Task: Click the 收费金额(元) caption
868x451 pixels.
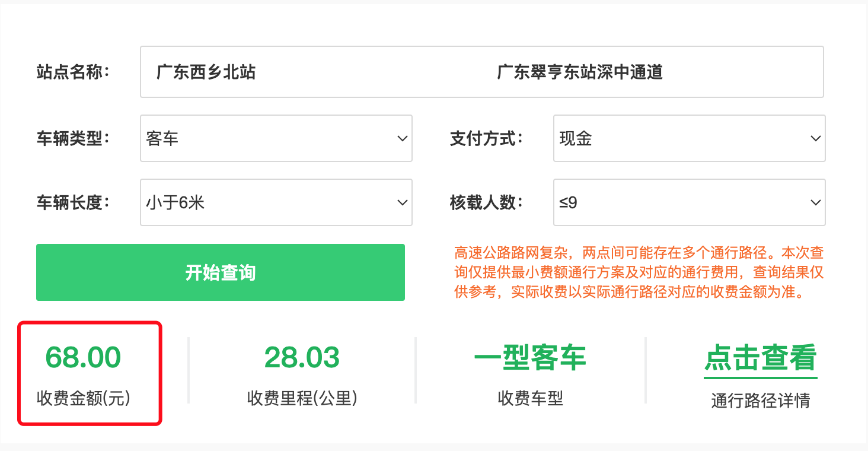Action: (x=83, y=398)
